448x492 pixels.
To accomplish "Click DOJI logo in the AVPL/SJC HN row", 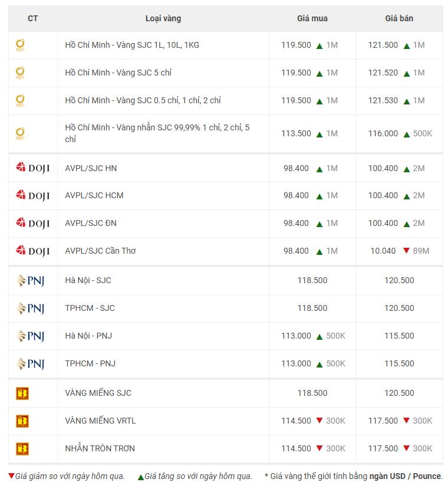I will point(33,168).
